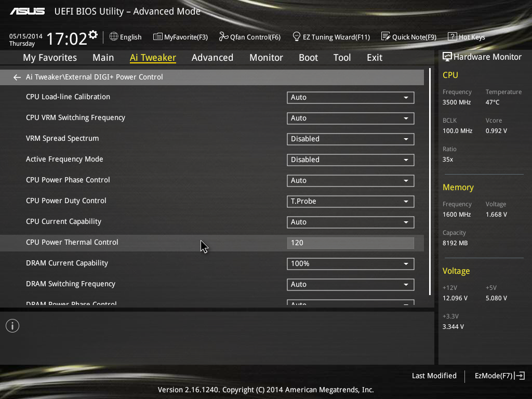Viewport: 532px width, 399px height.
Task: Click the 05/15/2014 date text
Action: pyautogui.click(x=26, y=36)
